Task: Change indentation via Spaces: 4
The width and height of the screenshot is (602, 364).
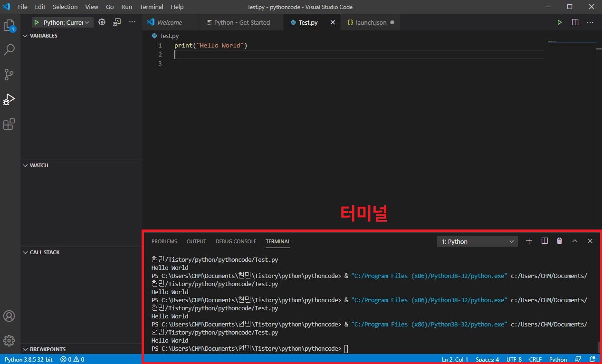Action: pyautogui.click(x=487, y=359)
